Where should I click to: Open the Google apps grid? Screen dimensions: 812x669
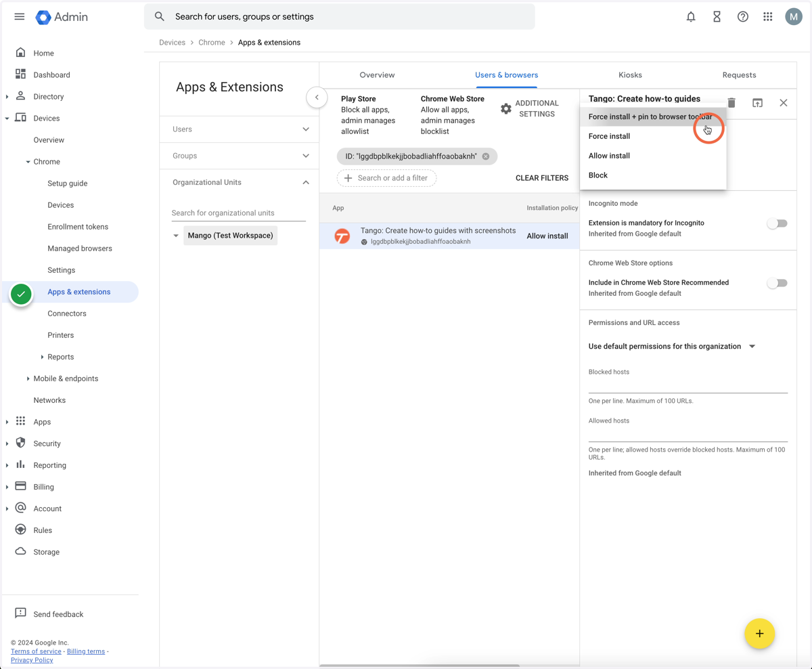[x=768, y=17]
